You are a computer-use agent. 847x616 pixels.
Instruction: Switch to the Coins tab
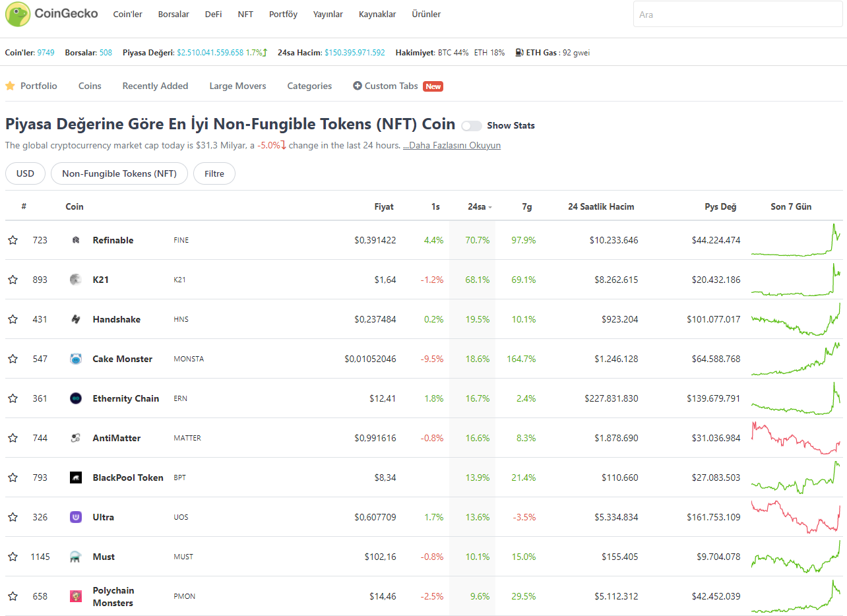90,86
